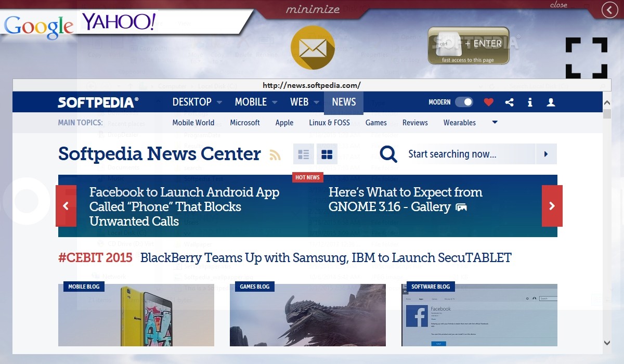Expand the DESKTOP dropdown arrow

219,102
